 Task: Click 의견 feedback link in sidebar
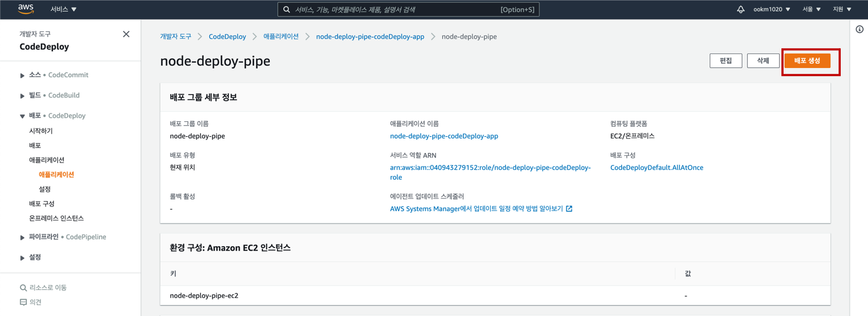point(35,302)
